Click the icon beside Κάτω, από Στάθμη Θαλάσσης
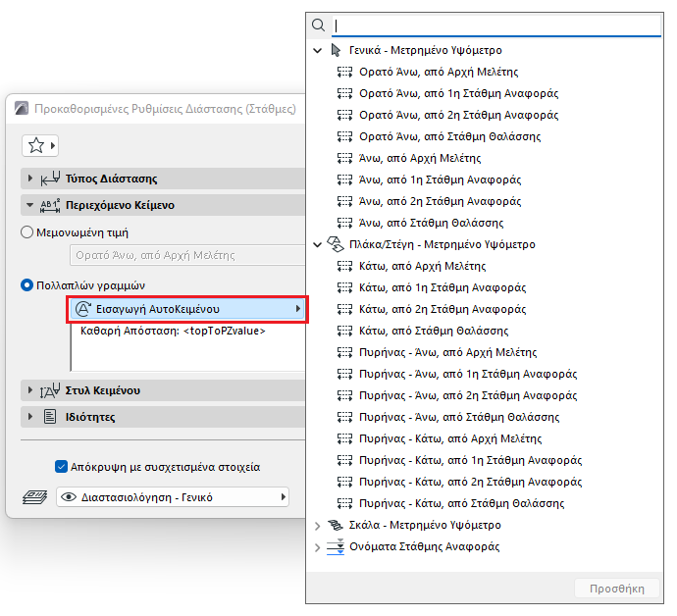Image resolution: width=677 pixels, height=616 pixels. [344, 331]
